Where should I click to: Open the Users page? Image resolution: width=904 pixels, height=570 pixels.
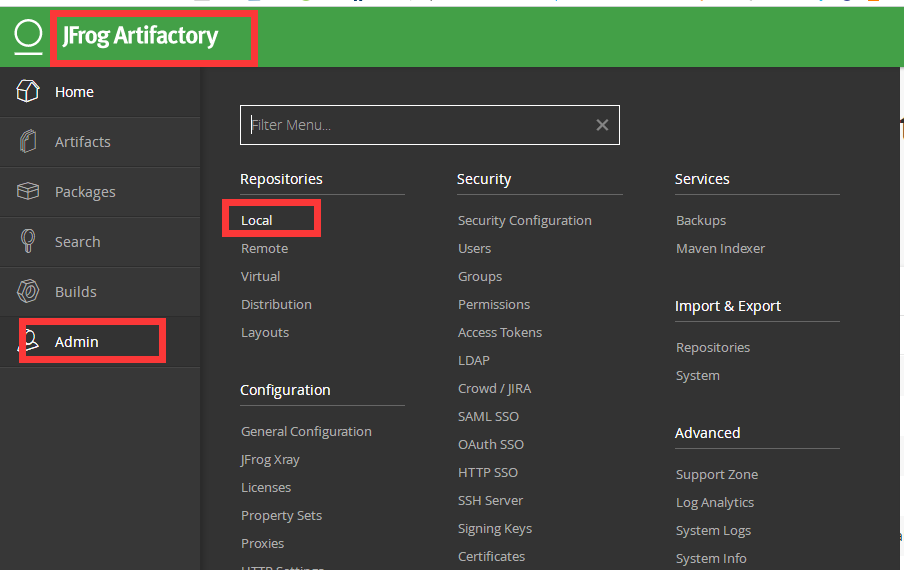pyautogui.click(x=474, y=248)
